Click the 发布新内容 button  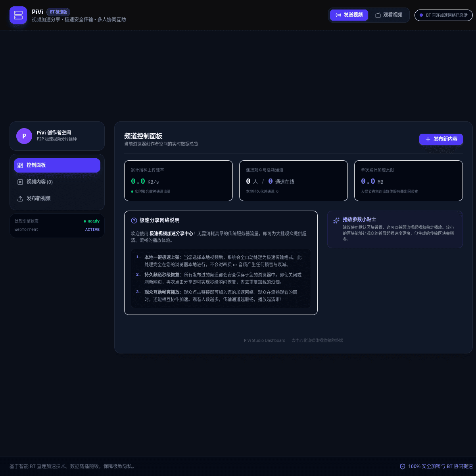pyautogui.click(x=441, y=139)
